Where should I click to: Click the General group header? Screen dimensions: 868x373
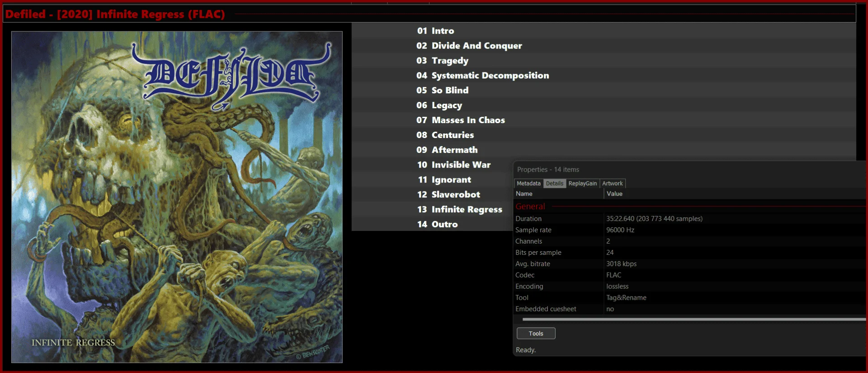click(690, 206)
